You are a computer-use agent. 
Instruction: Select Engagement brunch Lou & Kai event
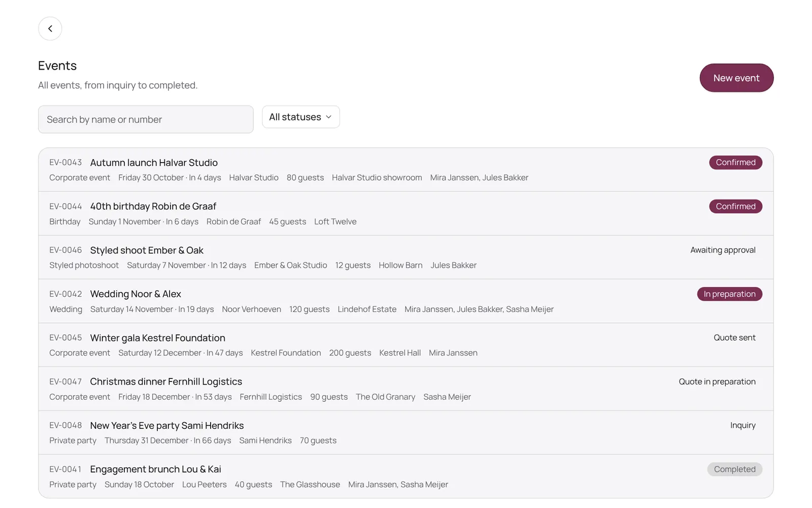[405, 477]
